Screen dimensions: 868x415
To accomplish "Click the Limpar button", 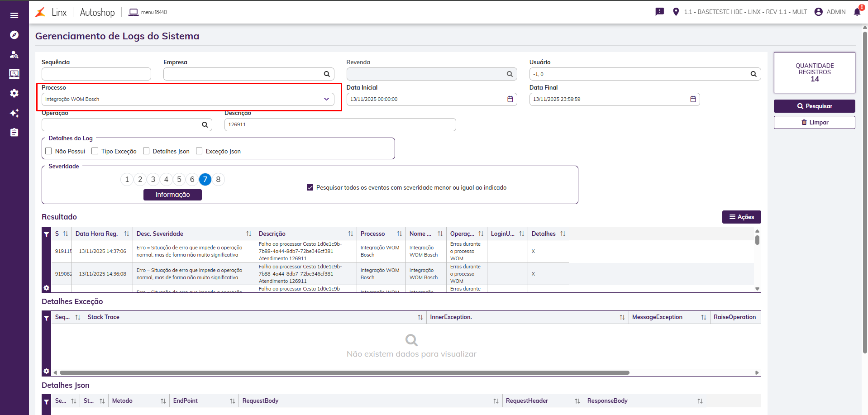I will point(814,123).
